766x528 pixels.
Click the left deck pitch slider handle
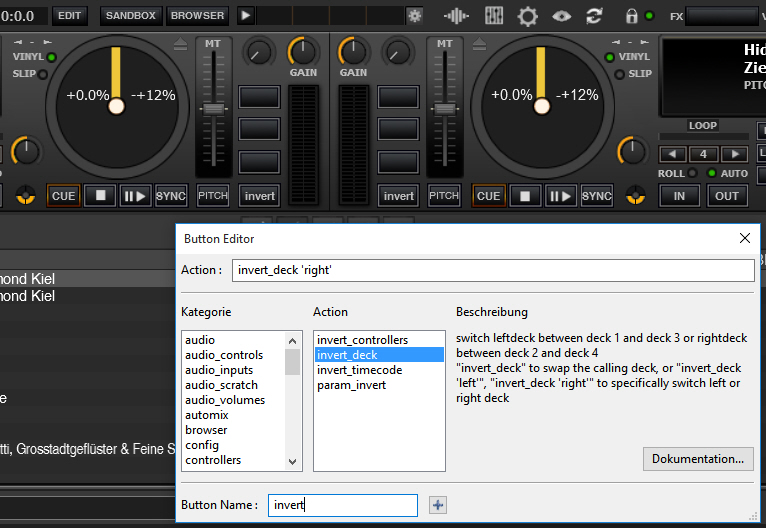coord(213,108)
